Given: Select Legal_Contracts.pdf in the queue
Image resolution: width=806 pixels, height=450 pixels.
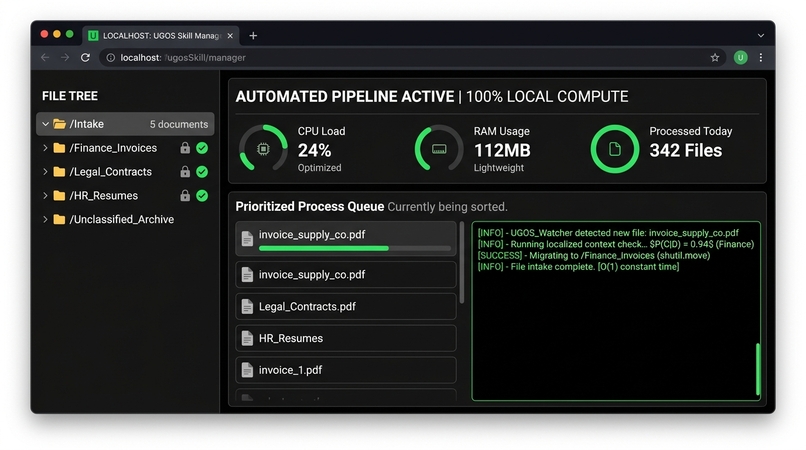Looking at the screenshot, I should click(346, 307).
